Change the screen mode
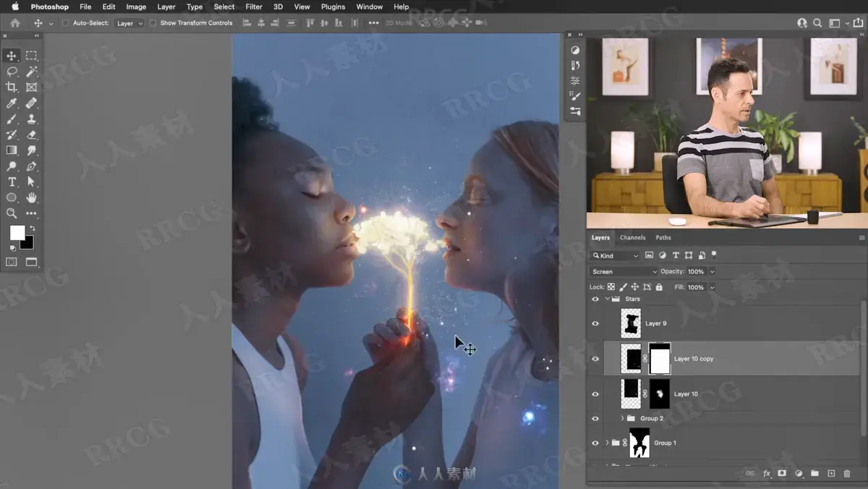868x489 pixels. (x=31, y=262)
